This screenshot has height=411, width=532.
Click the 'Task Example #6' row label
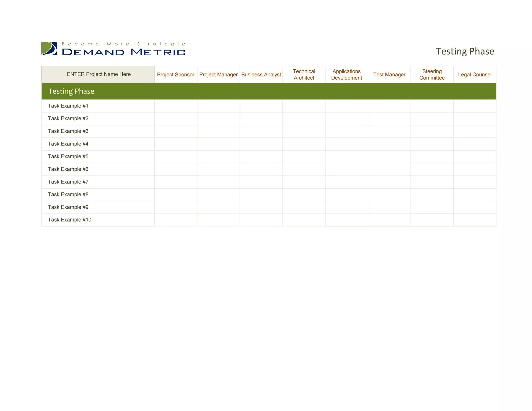coord(68,169)
